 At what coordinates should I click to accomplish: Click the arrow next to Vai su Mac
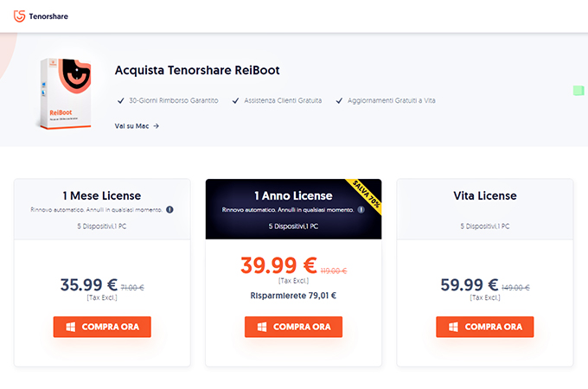click(156, 126)
